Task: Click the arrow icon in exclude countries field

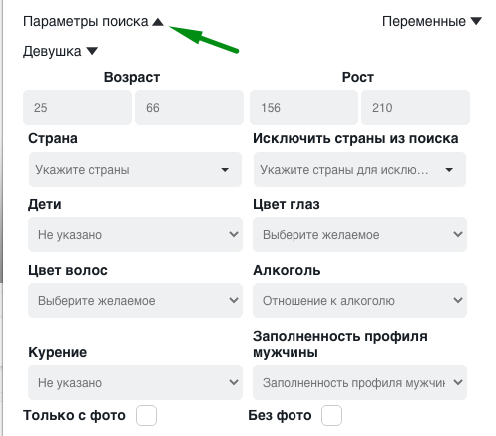Action: [449, 170]
